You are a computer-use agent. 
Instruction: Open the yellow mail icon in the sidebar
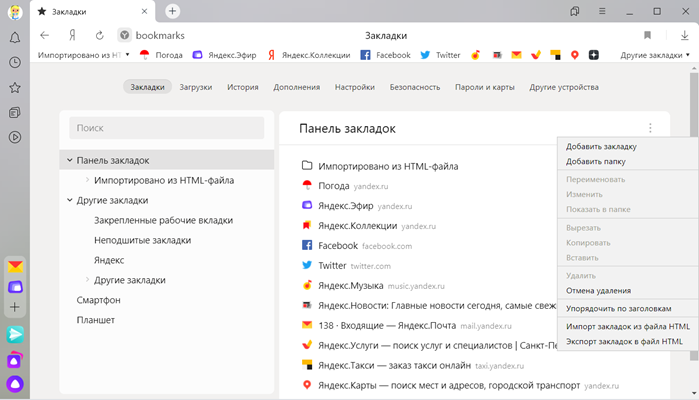click(15, 266)
